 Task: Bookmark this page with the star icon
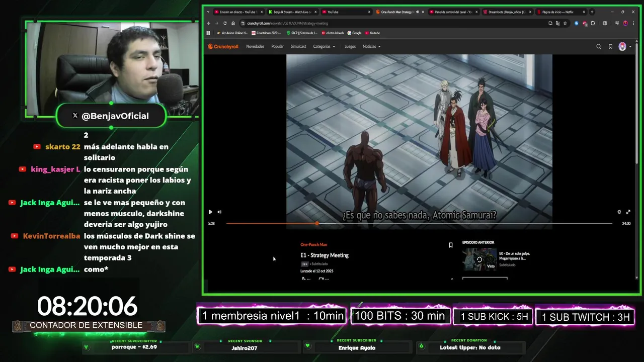(565, 23)
